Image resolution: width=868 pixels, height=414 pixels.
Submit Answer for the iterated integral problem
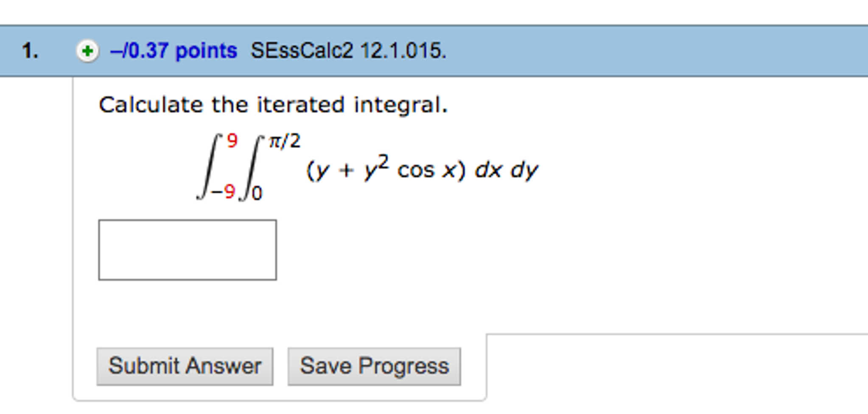click(185, 365)
